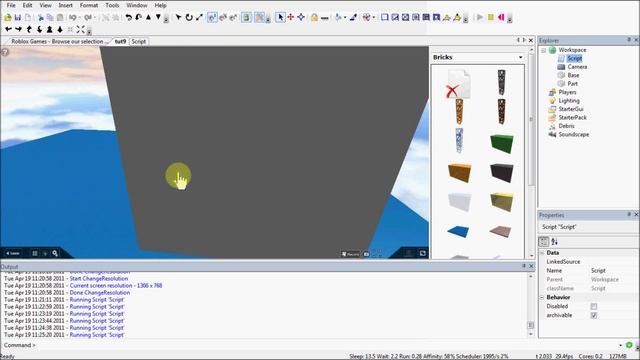Select StarterPack in the Explorer
This screenshot has width=640, height=360.
[572, 118]
